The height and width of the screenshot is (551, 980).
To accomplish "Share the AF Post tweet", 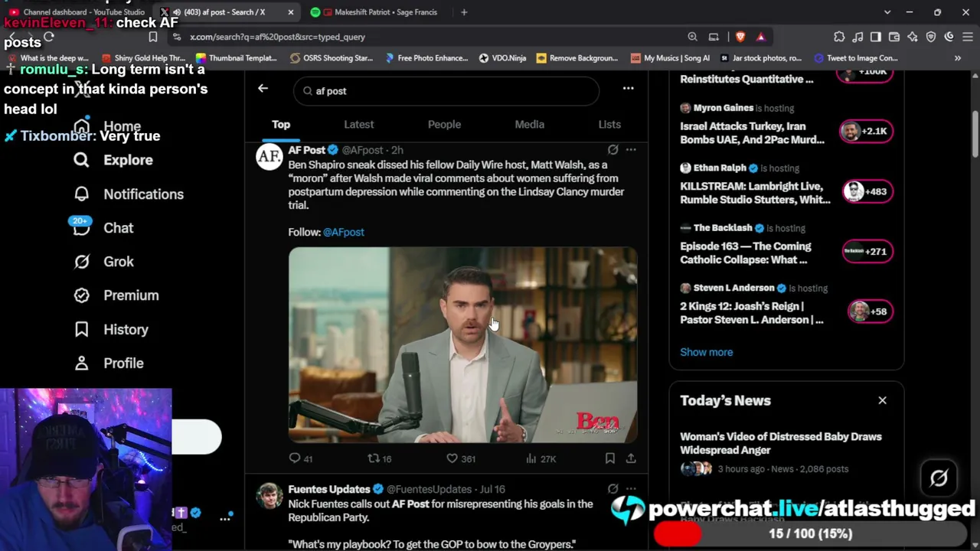I will [631, 458].
